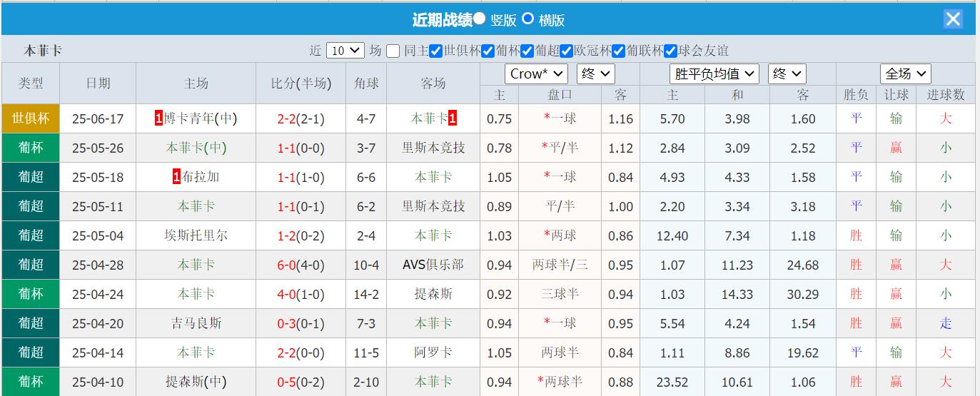Click the red card badge next to away team 本菲卡
The image size is (980, 396).
pos(453,118)
